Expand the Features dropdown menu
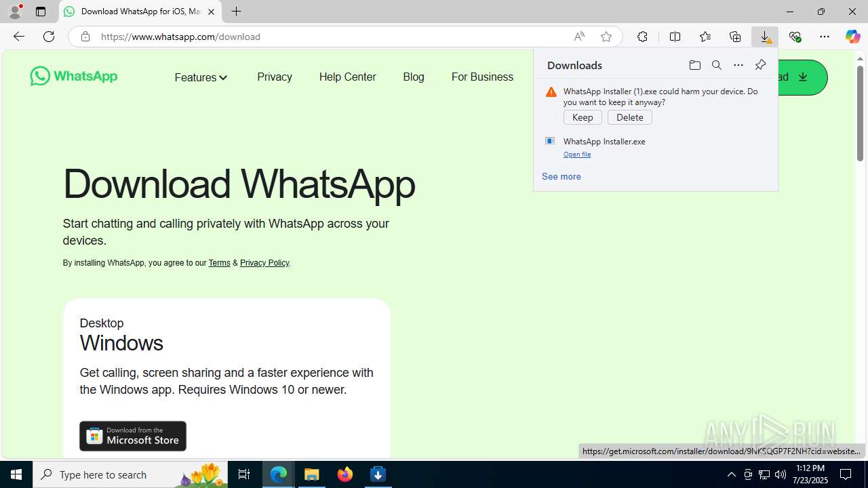 click(201, 77)
